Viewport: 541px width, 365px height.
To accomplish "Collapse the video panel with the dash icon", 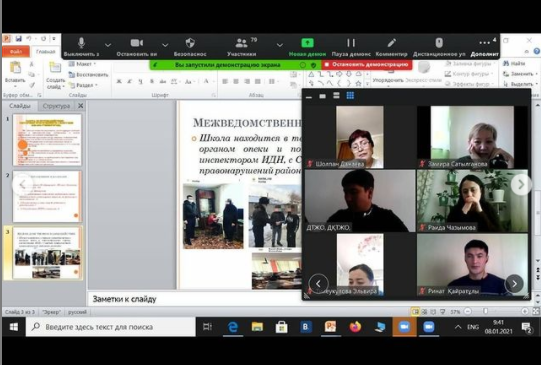I will [309, 97].
